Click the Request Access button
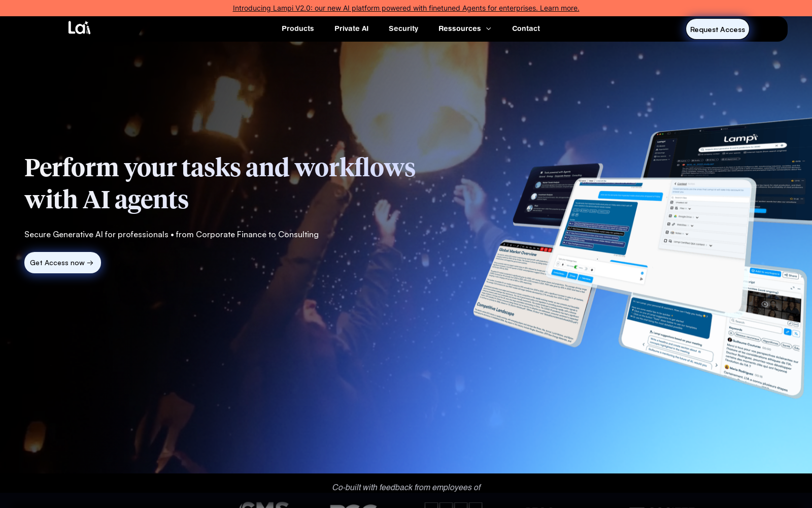The width and height of the screenshot is (812, 508). [x=718, y=29]
